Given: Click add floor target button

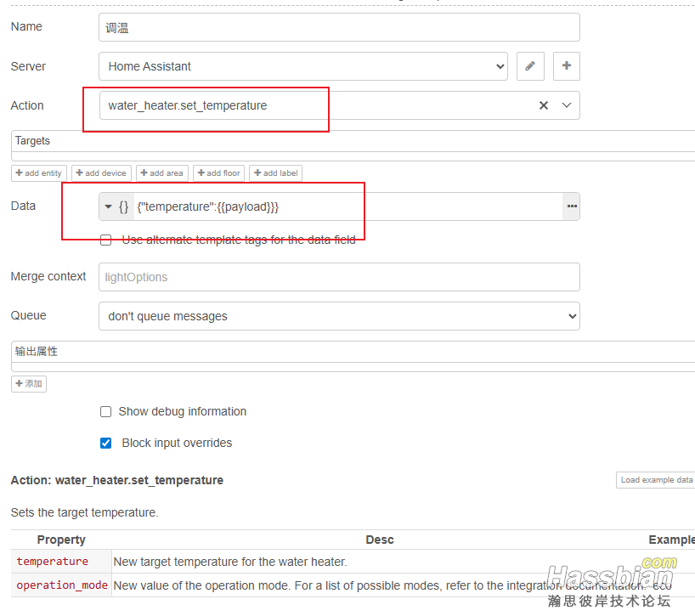Looking at the screenshot, I should 218,173.
